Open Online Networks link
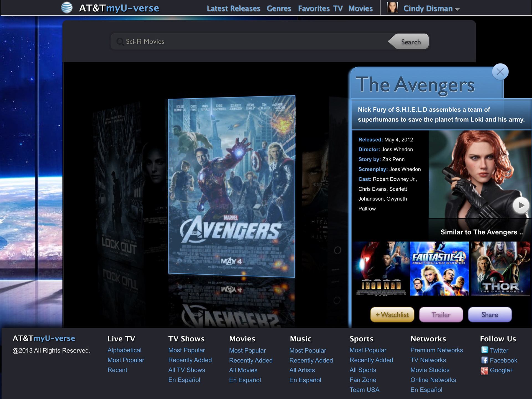The height and width of the screenshot is (399, 532). click(433, 380)
